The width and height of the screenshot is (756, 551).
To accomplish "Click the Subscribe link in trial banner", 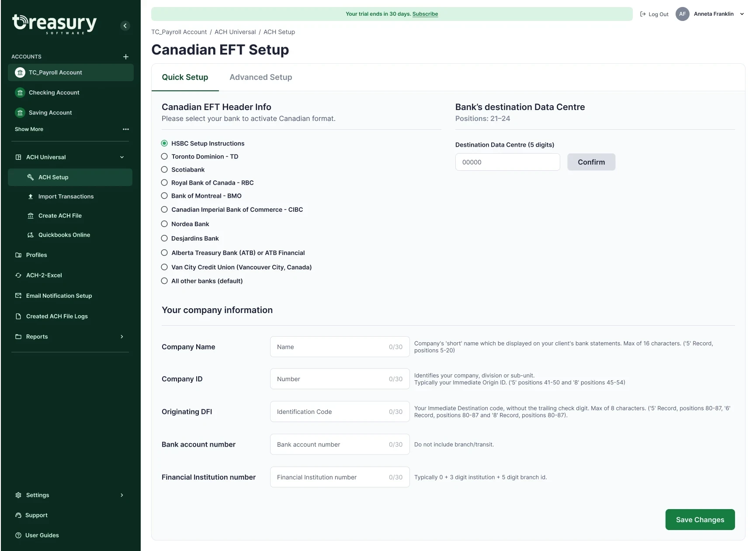I will pos(425,14).
